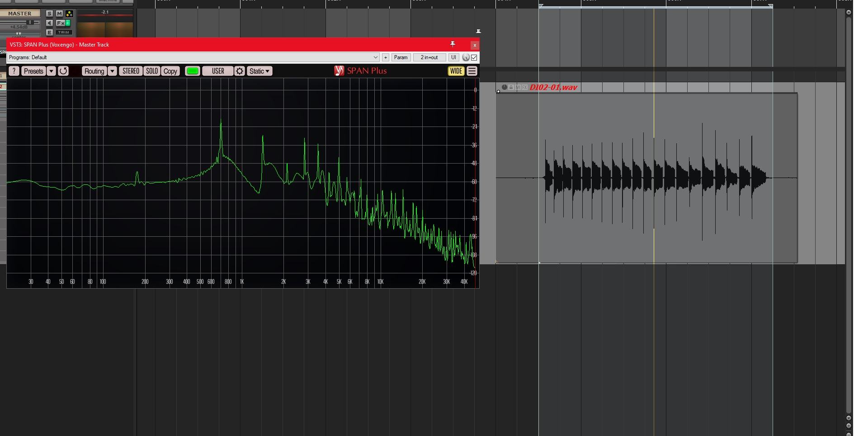Adjust the plugin wet/dry mix knob

466,57
